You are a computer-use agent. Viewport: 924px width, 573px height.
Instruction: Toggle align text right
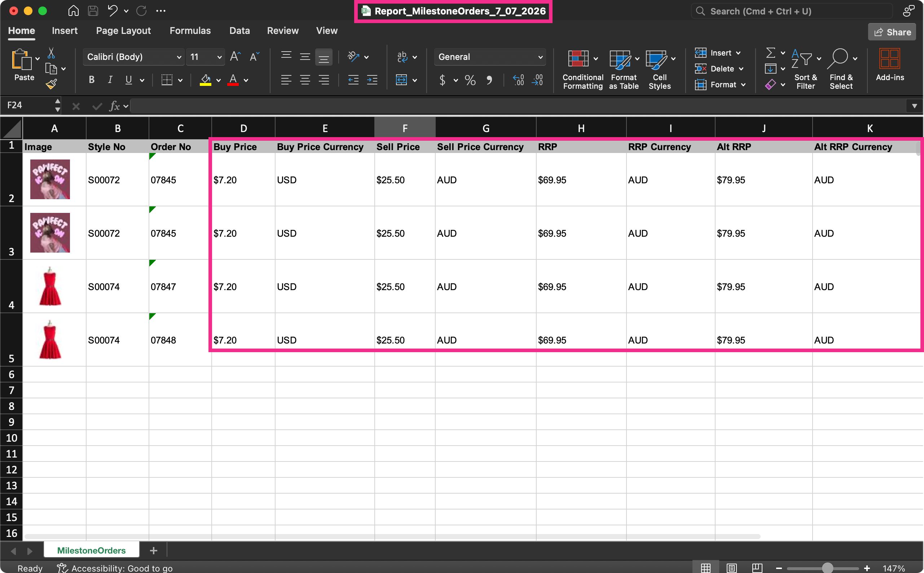(324, 80)
